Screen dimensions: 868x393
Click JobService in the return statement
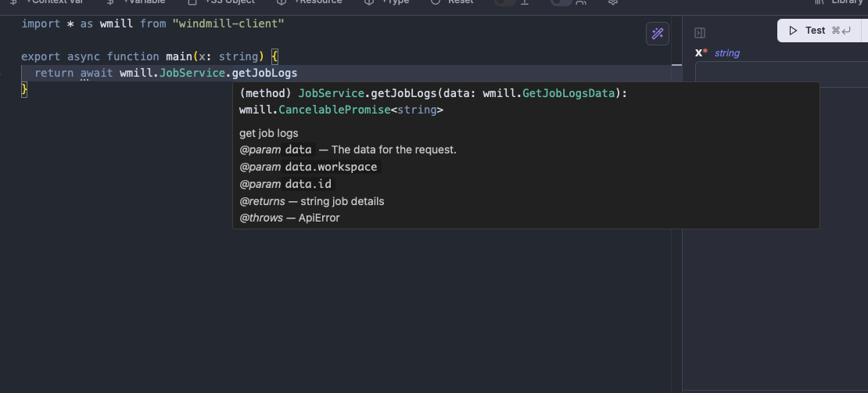pyautogui.click(x=192, y=73)
